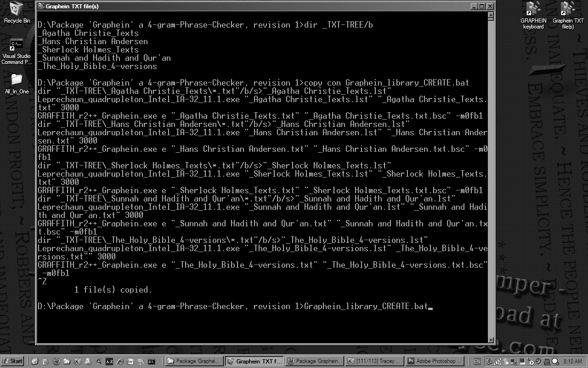Screen dimensions: 588x368
Task: Click '1 file(s) copied.' output line
Action: click(x=113, y=290)
